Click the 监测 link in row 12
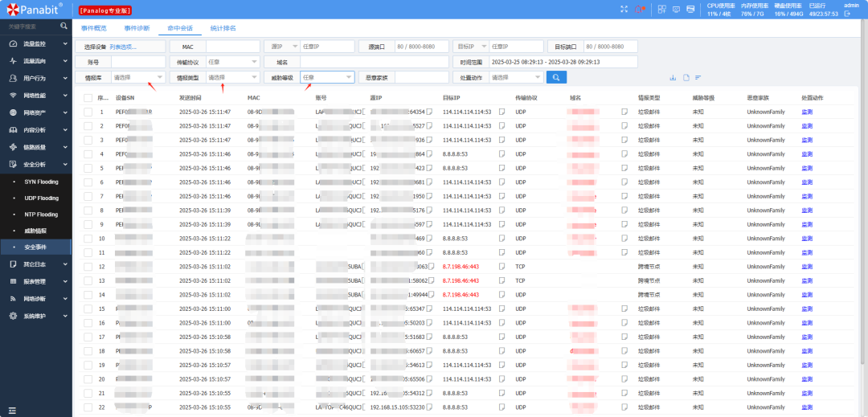This screenshot has height=417, width=868. click(x=807, y=267)
